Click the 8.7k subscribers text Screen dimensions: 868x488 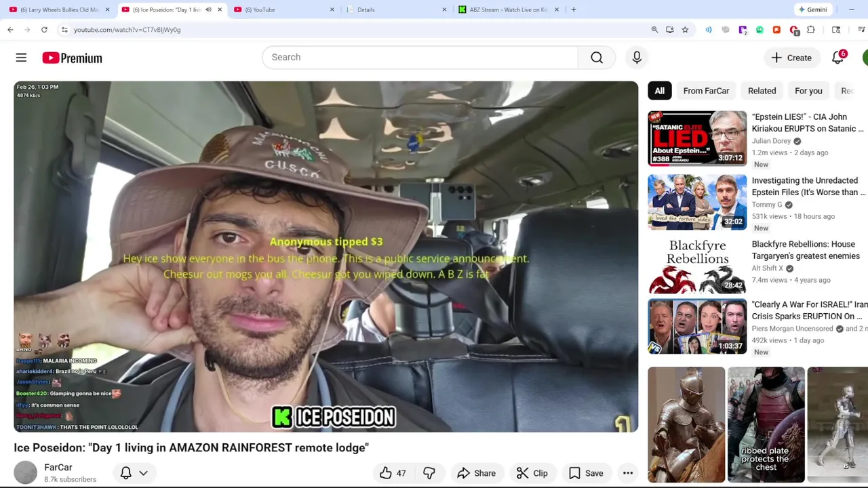click(70, 480)
